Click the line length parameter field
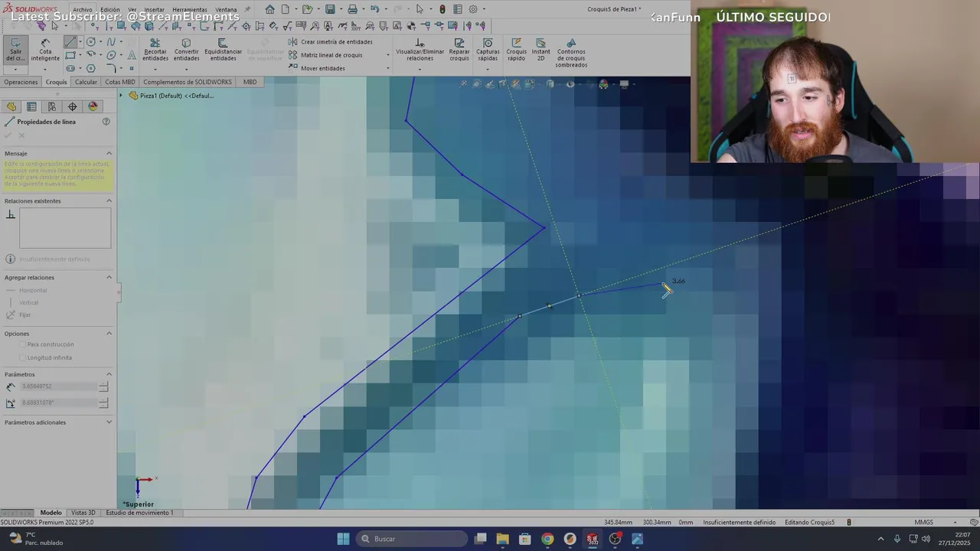 tap(59, 386)
